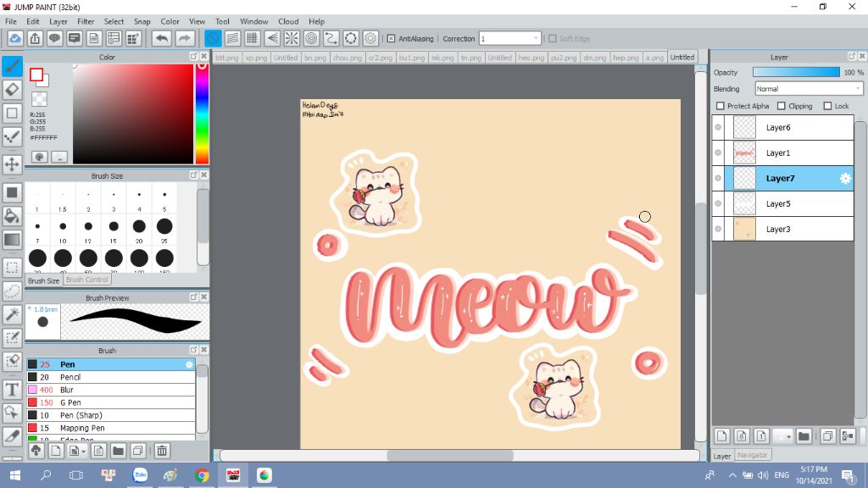Image resolution: width=868 pixels, height=488 pixels.
Task: Enable the parallel lines snap
Action: coord(232,39)
